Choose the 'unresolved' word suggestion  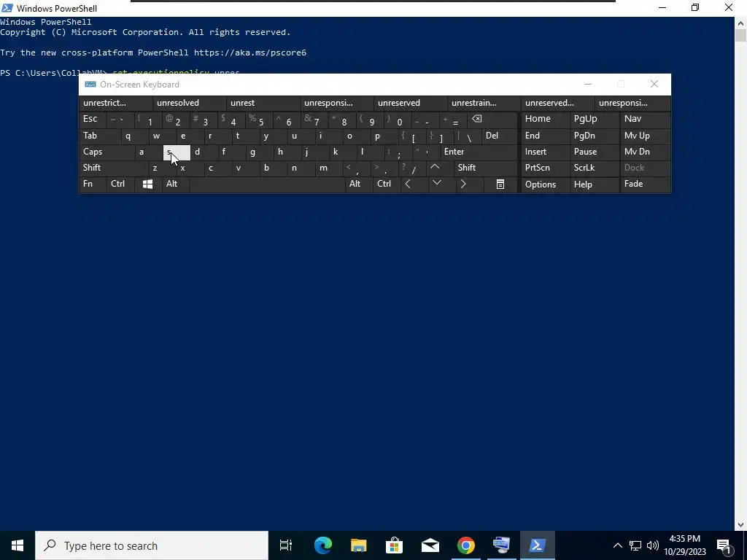click(x=190, y=103)
